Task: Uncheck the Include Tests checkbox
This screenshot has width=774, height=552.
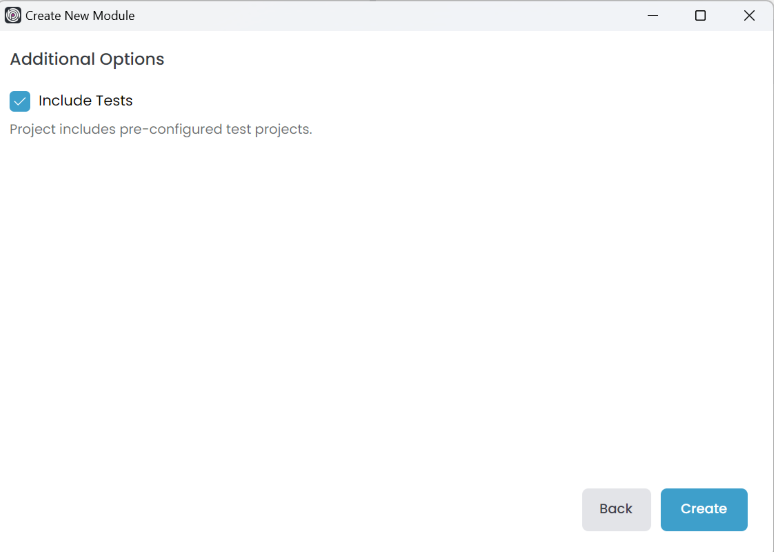Action: tap(20, 101)
